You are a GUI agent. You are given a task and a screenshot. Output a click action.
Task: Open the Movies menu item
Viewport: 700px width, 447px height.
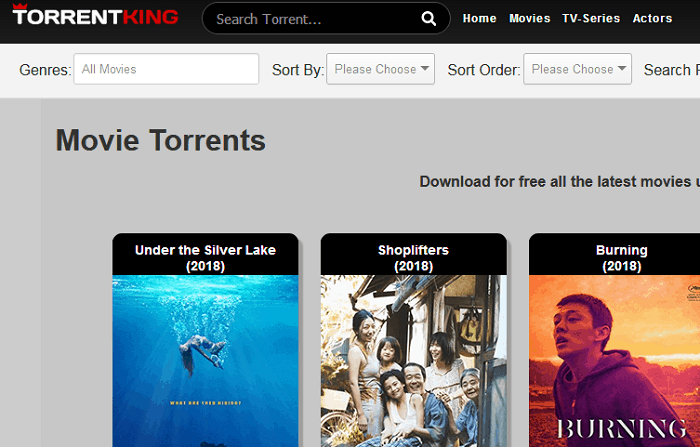(x=529, y=18)
